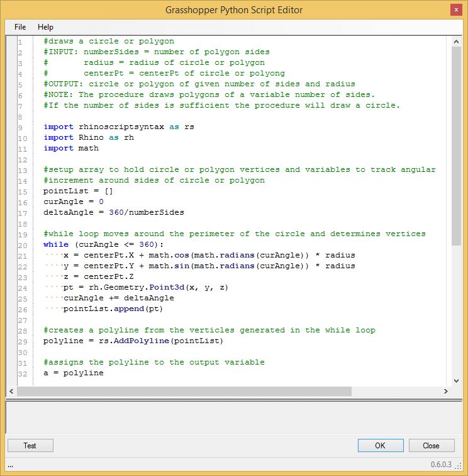The height and width of the screenshot is (476, 468).
Task: Place cursor on 'import Rhino as rh' line
Action: [89, 137]
